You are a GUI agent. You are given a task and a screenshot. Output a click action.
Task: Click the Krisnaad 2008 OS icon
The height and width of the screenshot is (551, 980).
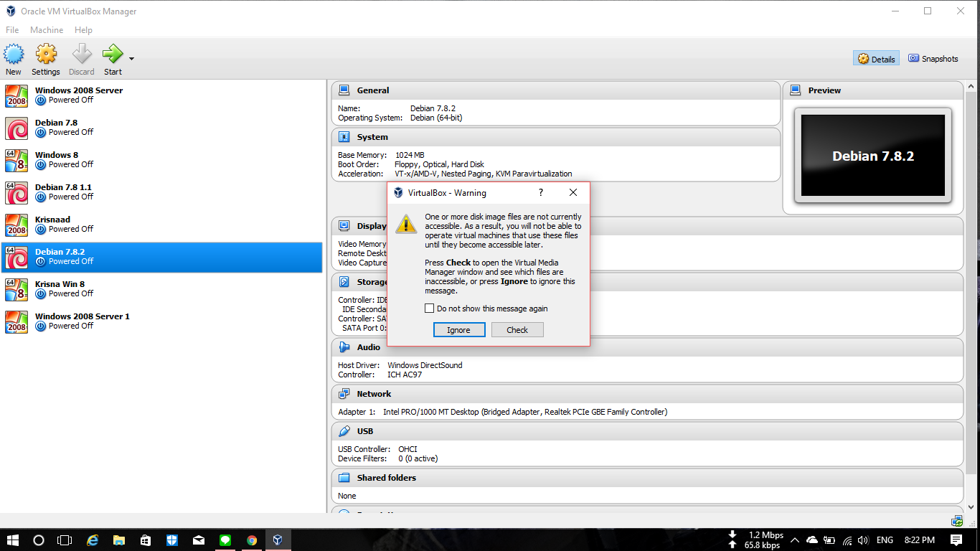(x=17, y=225)
